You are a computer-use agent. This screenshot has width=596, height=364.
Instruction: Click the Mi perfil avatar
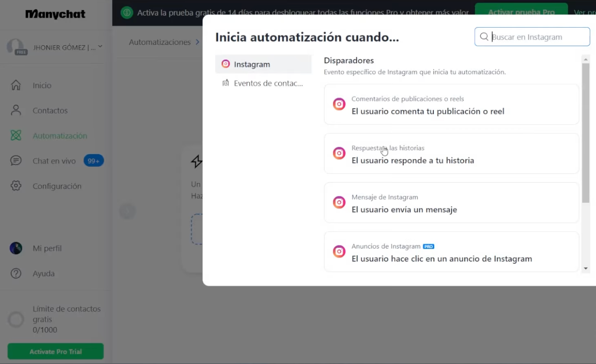[x=16, y=248]
